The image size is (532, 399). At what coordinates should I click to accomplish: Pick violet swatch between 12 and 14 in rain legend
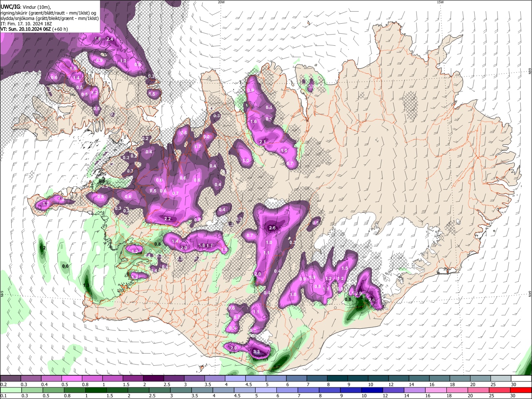point(393,390)
